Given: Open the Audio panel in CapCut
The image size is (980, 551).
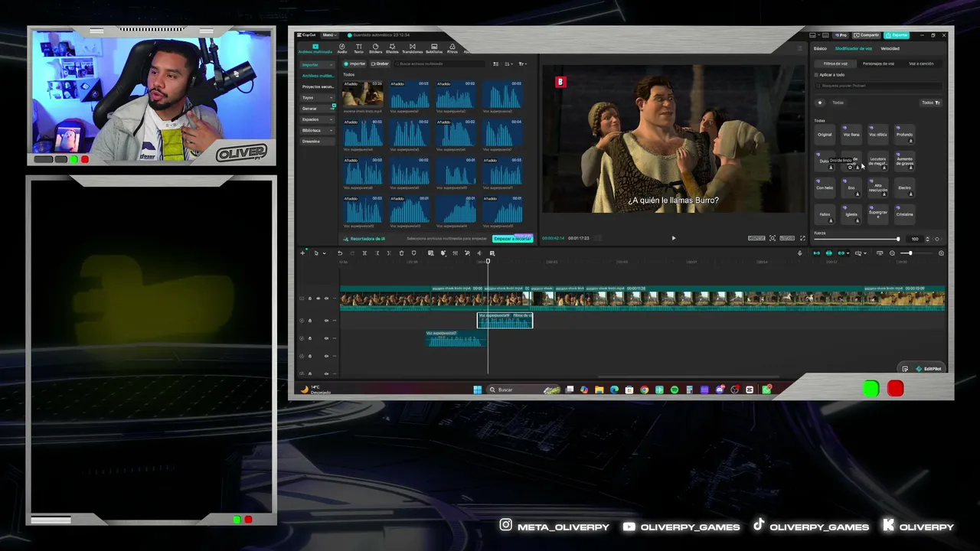Looking at the screenshot, I should 342,48.
